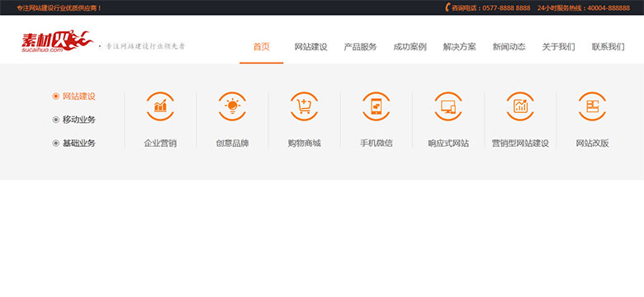This screenshot has width=644, height=297.
Task: Open the 产品服务 navigation item
Action: pos(360,47)
